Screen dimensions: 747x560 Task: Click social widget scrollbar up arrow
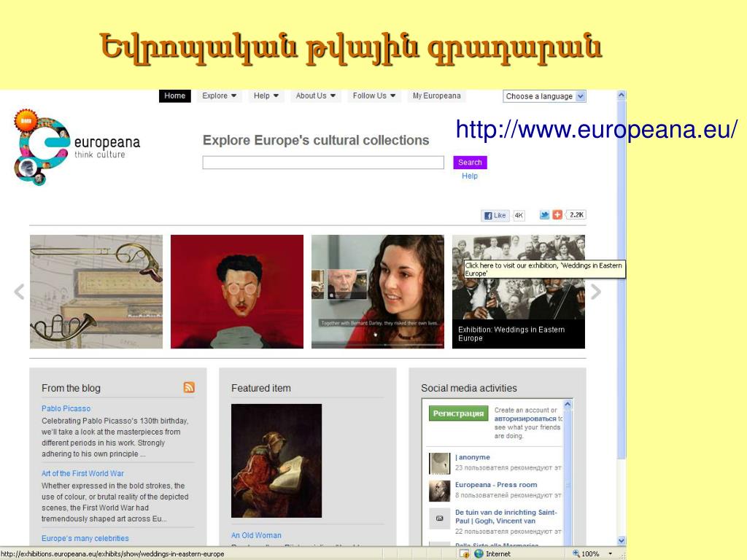[x=568, y=404]
